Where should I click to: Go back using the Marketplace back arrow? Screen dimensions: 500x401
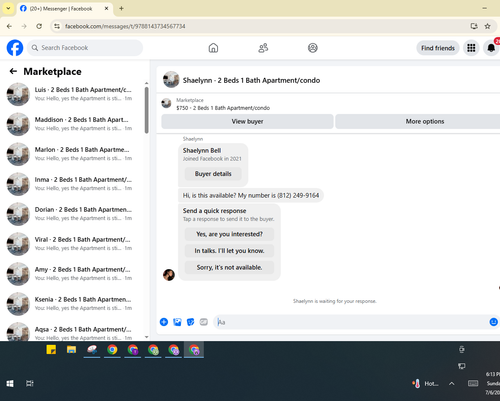tap(13, 71)
